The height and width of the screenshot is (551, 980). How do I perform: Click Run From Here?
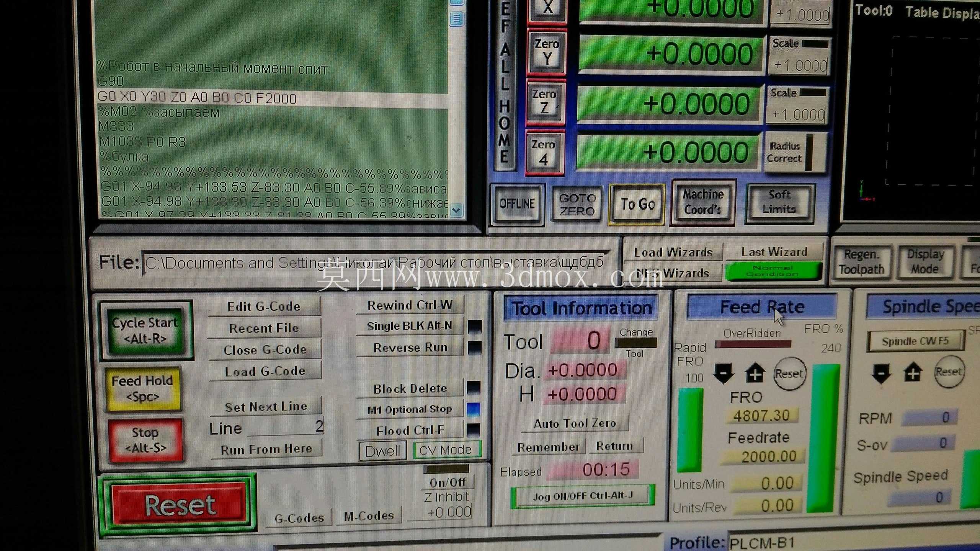pos(266,449)
